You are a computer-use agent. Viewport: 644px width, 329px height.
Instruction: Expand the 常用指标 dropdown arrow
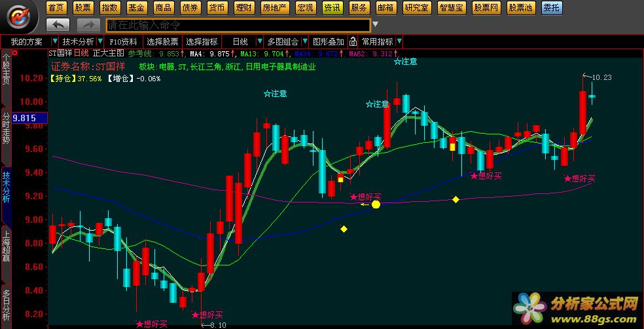pyautogui.click(x=399, y=41)
